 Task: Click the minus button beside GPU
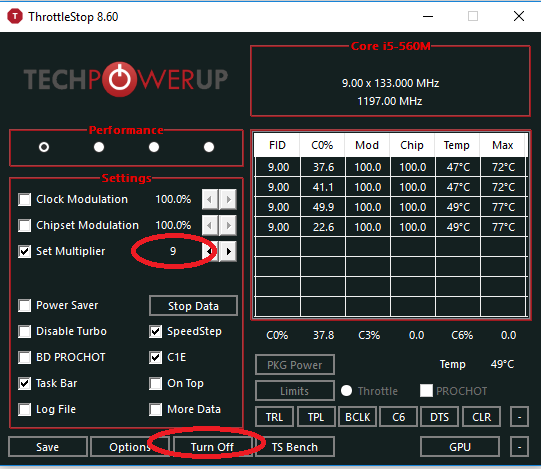(x=519, y=447)
